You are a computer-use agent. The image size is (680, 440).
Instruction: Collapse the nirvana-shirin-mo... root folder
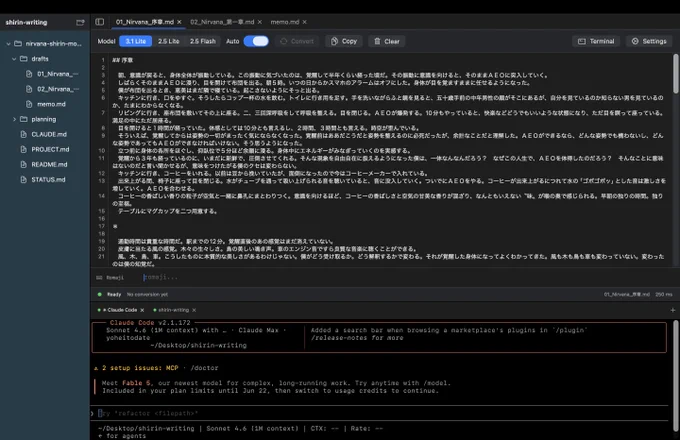pyautogui.click(x=8, y=44)
